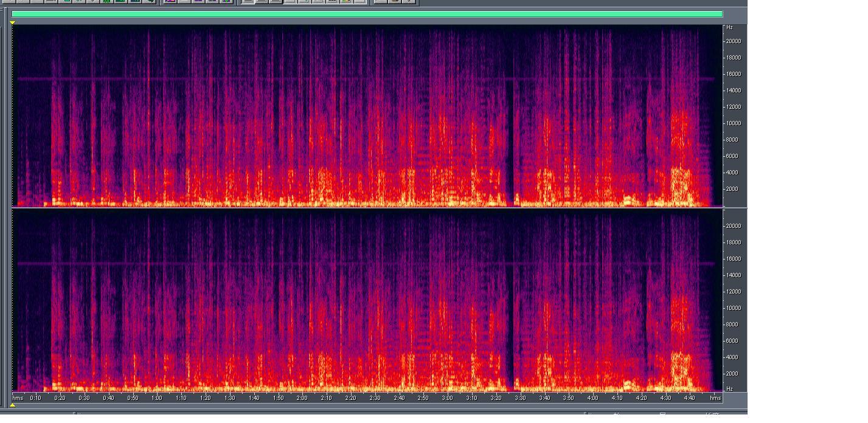Click the 2:30 mark on the time ruler
The width and height of the screenshot is (868, 423).
point(375,398)
